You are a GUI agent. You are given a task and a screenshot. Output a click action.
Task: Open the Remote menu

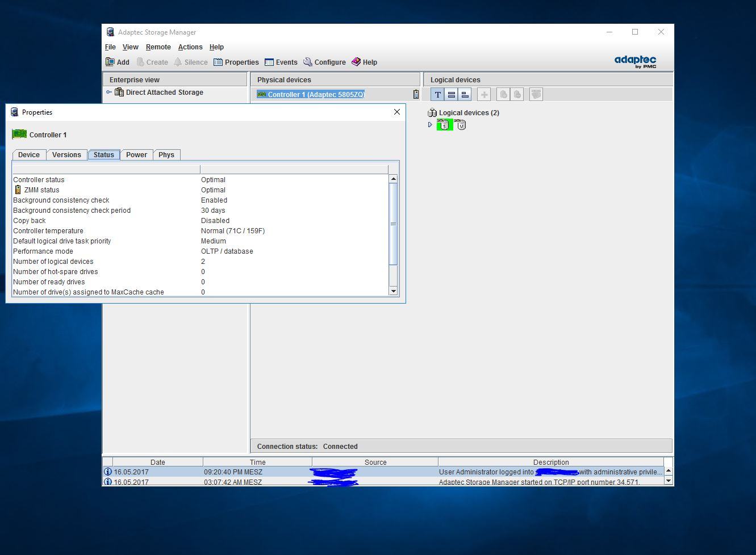click(158, 47)
